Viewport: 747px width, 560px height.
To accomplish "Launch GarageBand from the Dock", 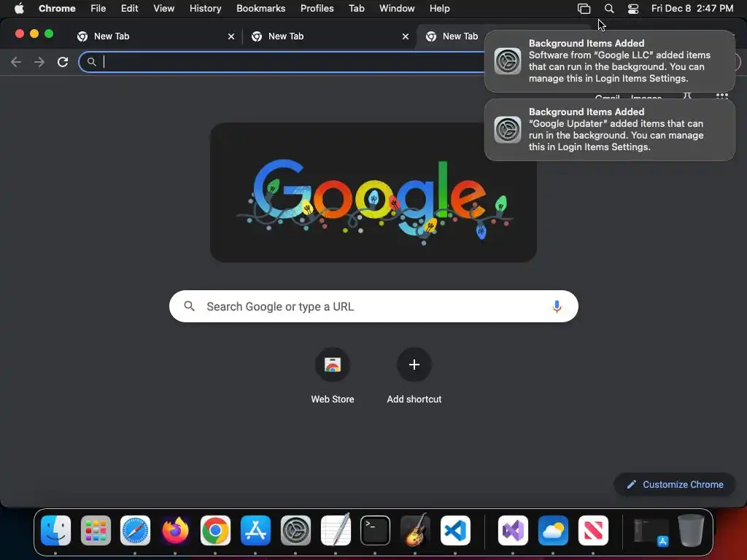I will pyautogui.click(x=415, y=531).
